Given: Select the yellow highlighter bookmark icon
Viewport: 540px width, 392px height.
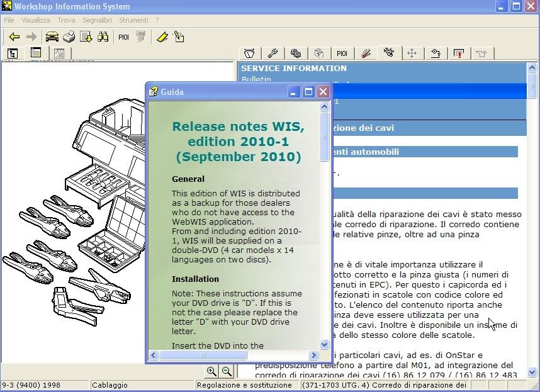Looking at the screenshot, I should [x=162, y=37].
